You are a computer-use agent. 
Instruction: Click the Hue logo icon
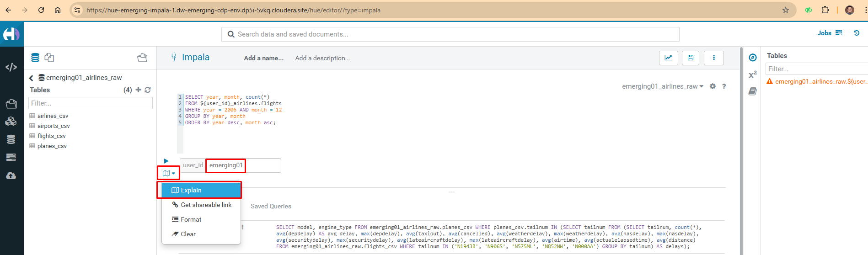(x=11, y=34)
